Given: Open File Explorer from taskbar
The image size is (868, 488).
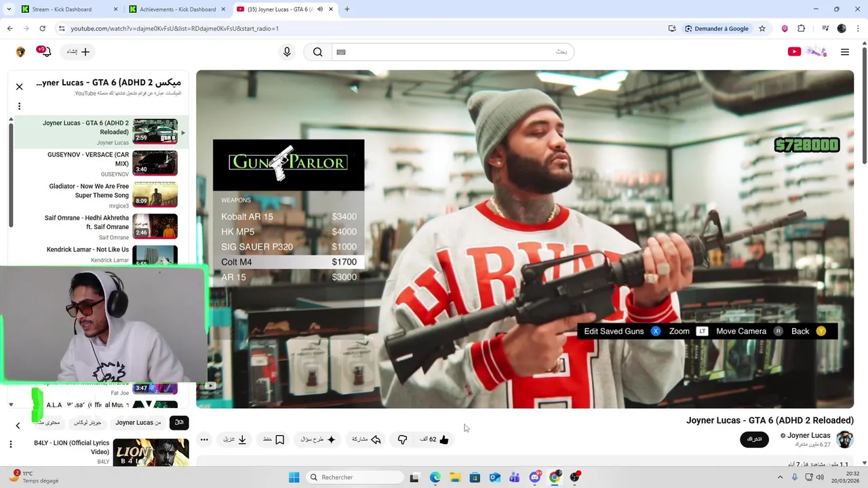Looking at the screenshot, I should (x=454, y=477).
